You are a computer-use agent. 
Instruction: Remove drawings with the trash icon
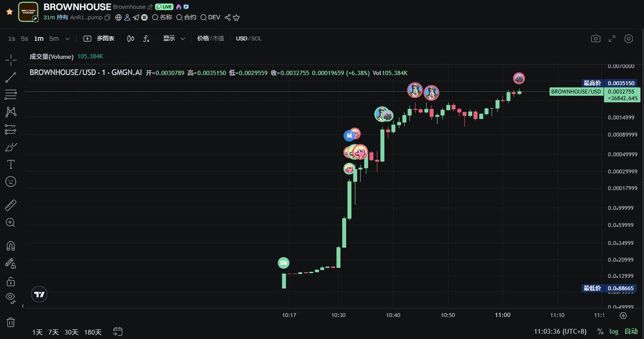point(11,322)
